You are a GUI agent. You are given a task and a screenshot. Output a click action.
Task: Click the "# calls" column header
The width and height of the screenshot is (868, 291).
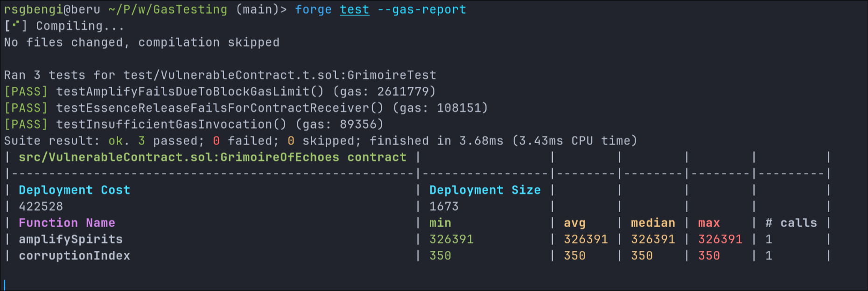tap(791, 223)
